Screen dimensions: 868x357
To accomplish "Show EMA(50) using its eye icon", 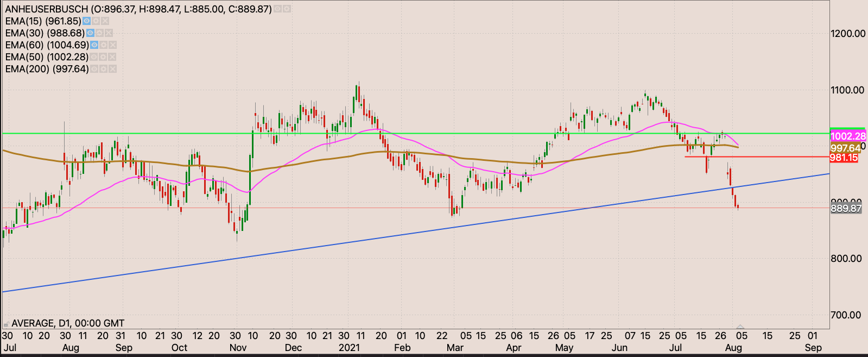I will click(x=94, y=57).
